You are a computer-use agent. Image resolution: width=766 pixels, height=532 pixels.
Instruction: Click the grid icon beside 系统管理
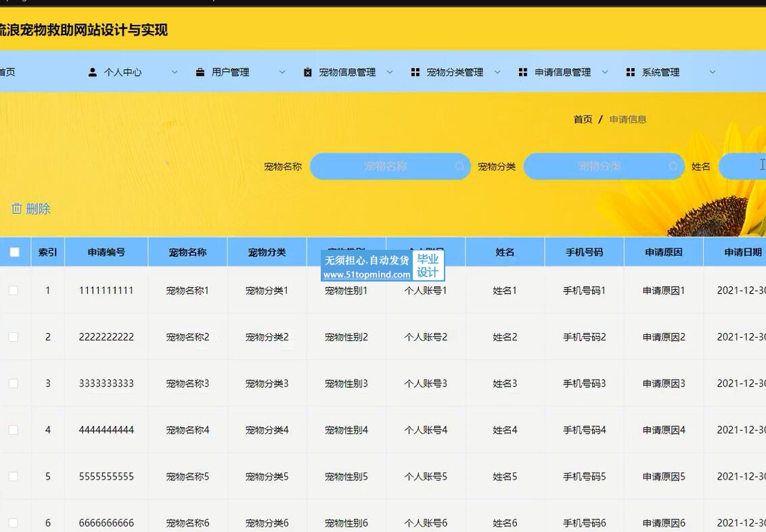[631, 72]
